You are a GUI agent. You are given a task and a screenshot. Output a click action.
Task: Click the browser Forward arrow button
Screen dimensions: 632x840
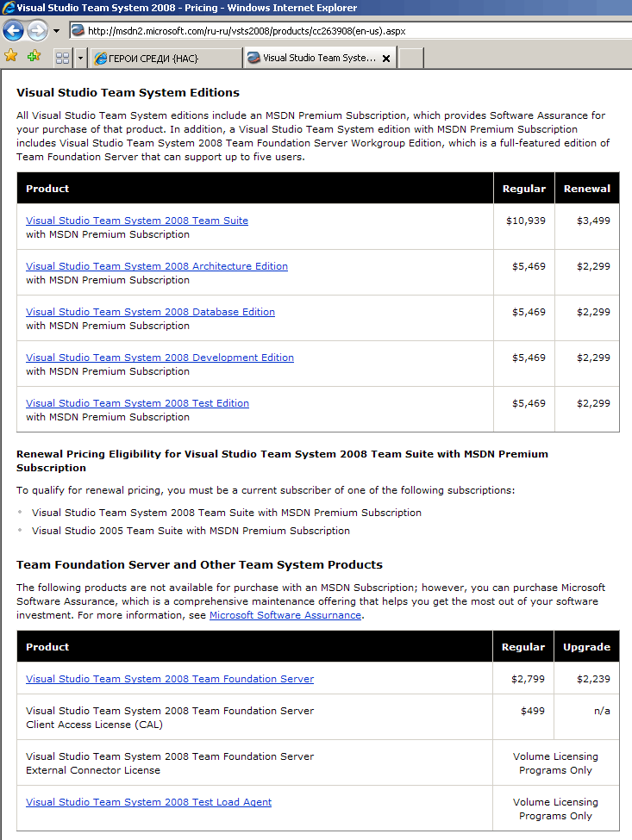pos(37,31)
